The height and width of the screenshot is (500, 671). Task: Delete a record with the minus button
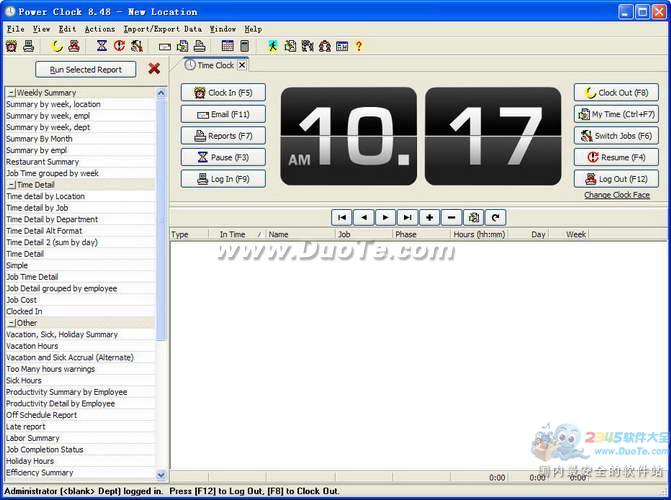click(x=451, y=217)
